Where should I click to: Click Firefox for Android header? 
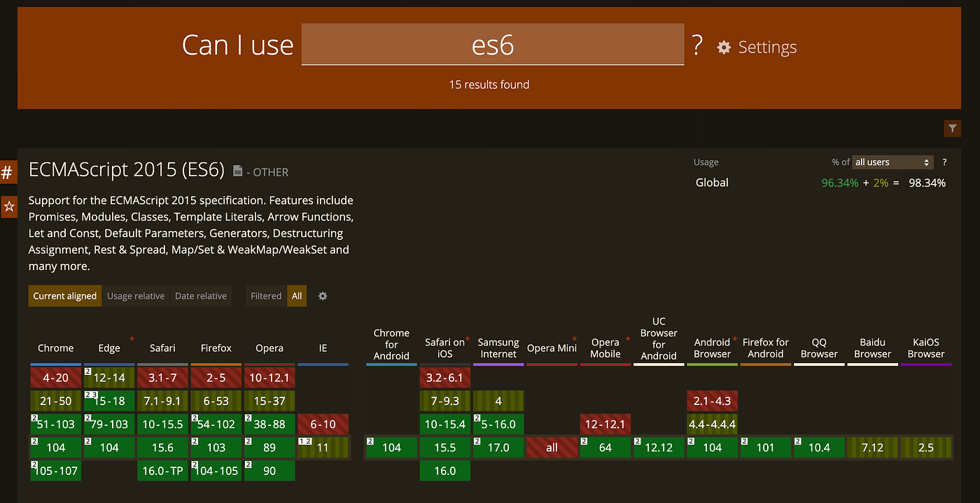click(x=766, y=348)
